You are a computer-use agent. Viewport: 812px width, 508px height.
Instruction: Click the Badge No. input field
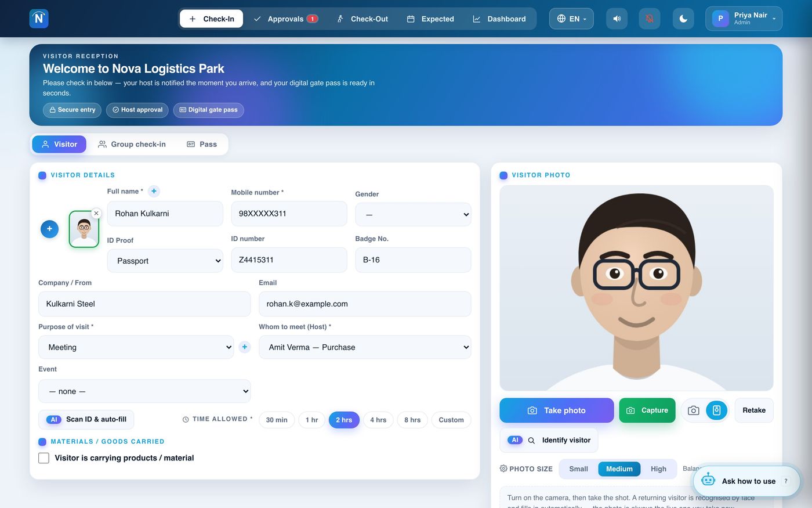[413, 260]
